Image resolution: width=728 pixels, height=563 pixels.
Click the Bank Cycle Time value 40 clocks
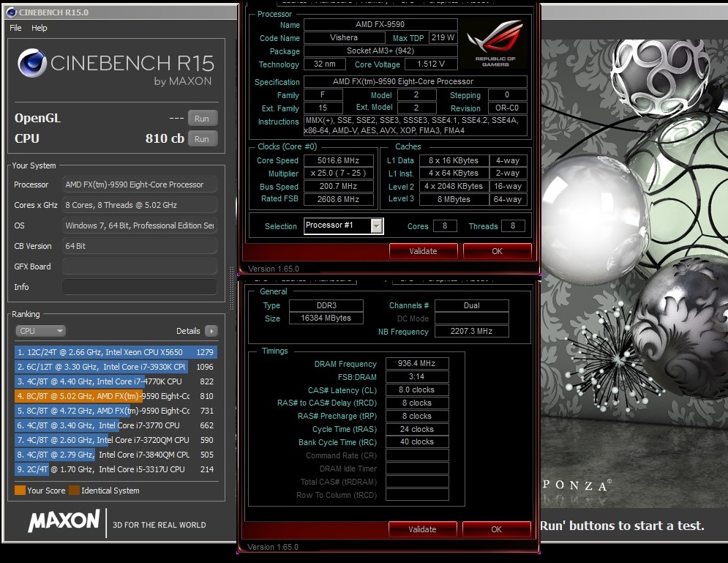[417, 441]
